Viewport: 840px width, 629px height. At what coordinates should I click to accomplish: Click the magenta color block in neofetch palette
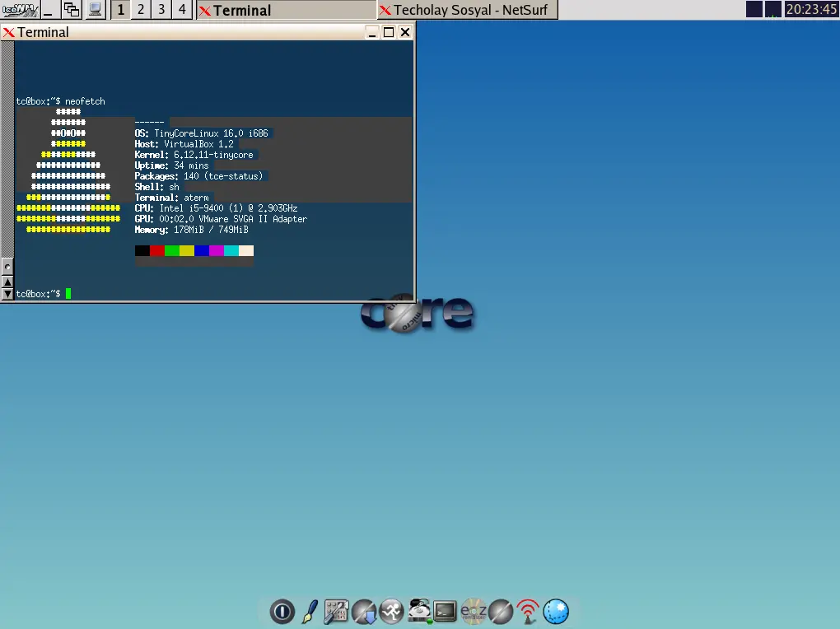[x=217, y=251]
